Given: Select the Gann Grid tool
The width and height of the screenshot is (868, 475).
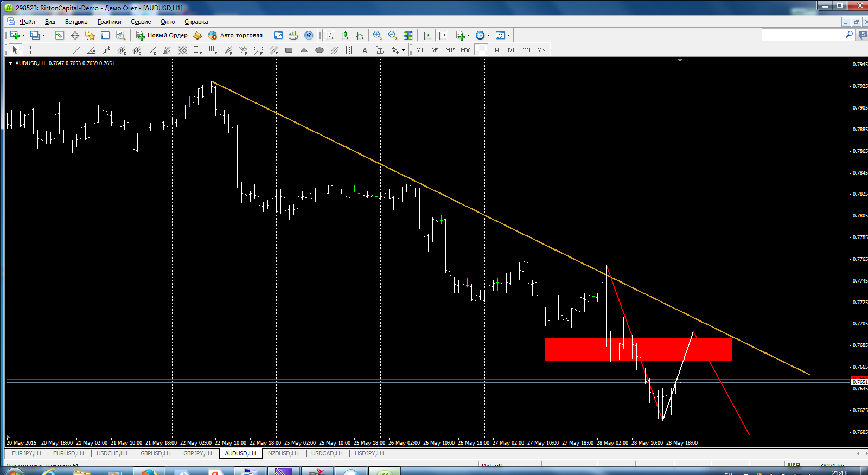Looking at the screenshot, I should 183,50.
